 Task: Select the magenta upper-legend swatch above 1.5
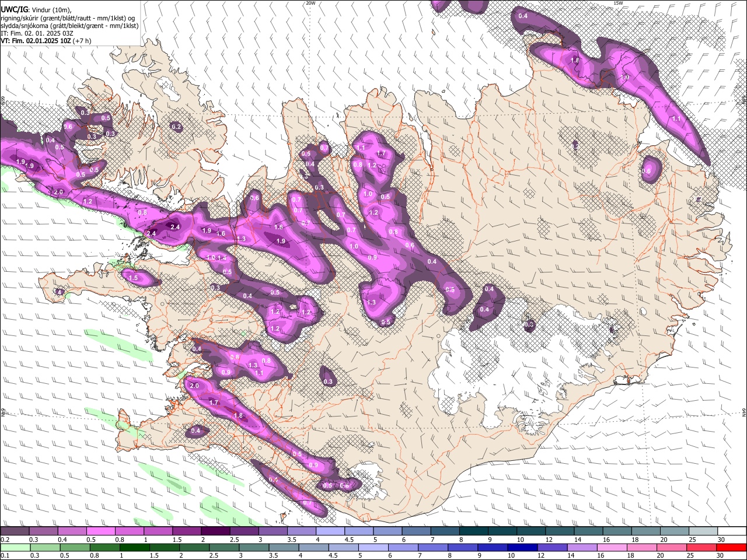(187, 531)
